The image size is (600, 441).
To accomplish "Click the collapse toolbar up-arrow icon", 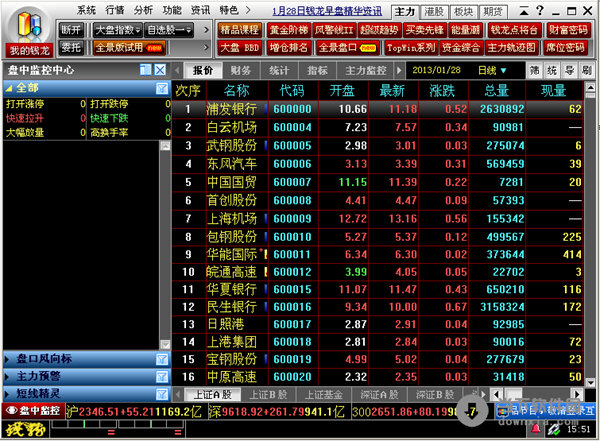I will click(x=524, y=11).
